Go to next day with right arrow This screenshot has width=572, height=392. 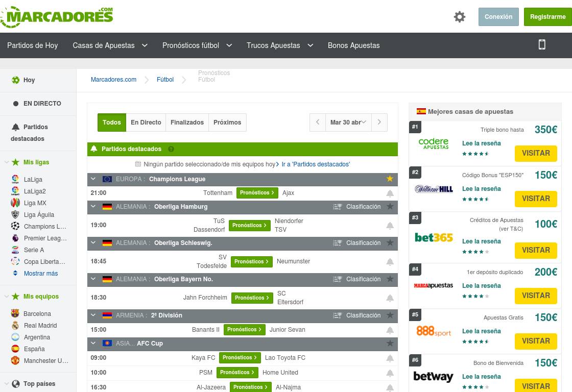coord(379,122)
